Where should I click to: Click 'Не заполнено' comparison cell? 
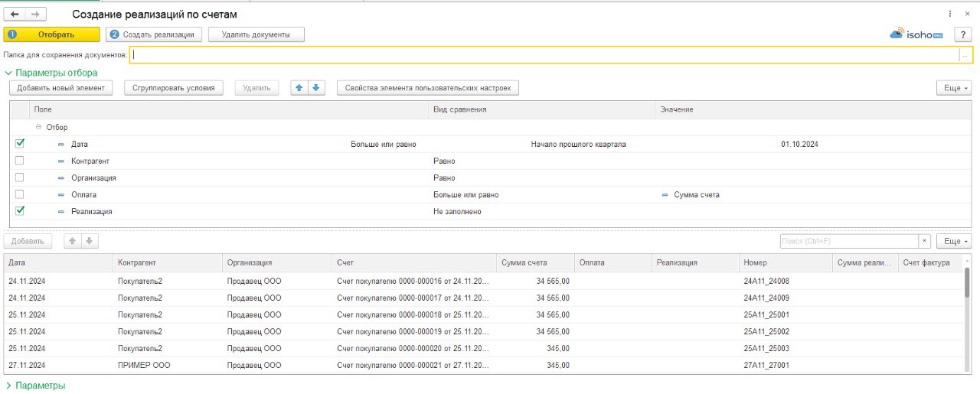click(x=457, y=211)
